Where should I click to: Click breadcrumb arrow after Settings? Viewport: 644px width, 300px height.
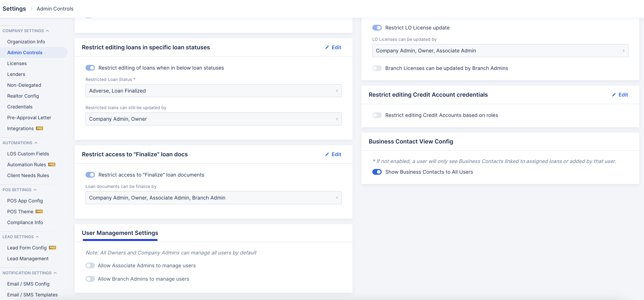coord(31,9)
